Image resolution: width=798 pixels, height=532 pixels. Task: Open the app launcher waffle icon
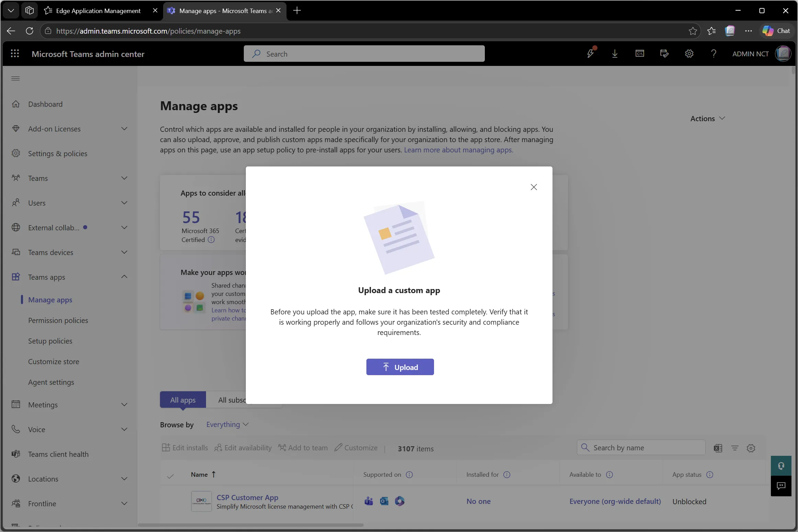pos(15,54)
